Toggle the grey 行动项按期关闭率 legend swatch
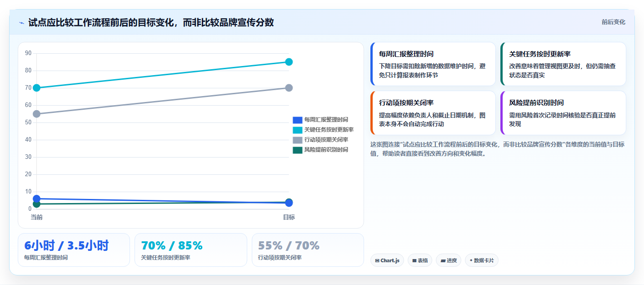The height and width of the screenshot is (285, 644). [297, 140]
